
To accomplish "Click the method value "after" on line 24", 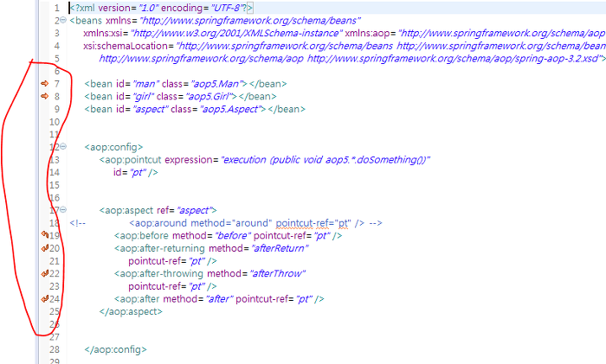I will tap(220, 299).
